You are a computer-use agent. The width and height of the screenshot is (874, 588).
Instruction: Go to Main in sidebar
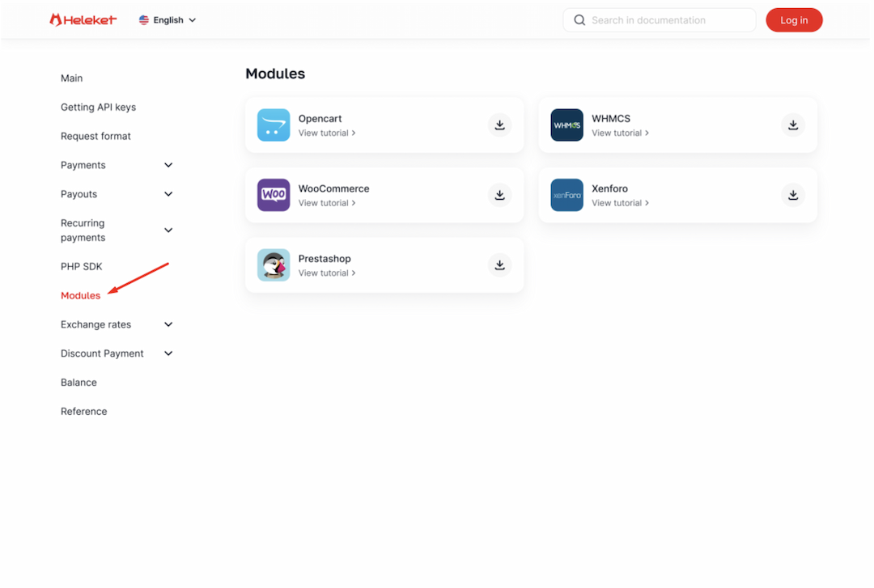point(72,78)
